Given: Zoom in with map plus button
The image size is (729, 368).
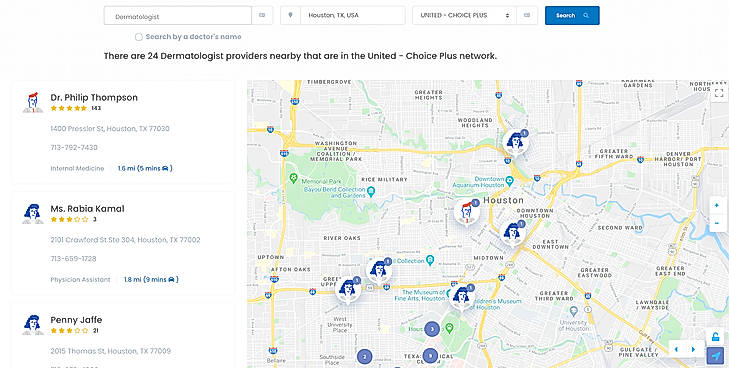Looking at the screenshot, I should click(x=716, y=205).
